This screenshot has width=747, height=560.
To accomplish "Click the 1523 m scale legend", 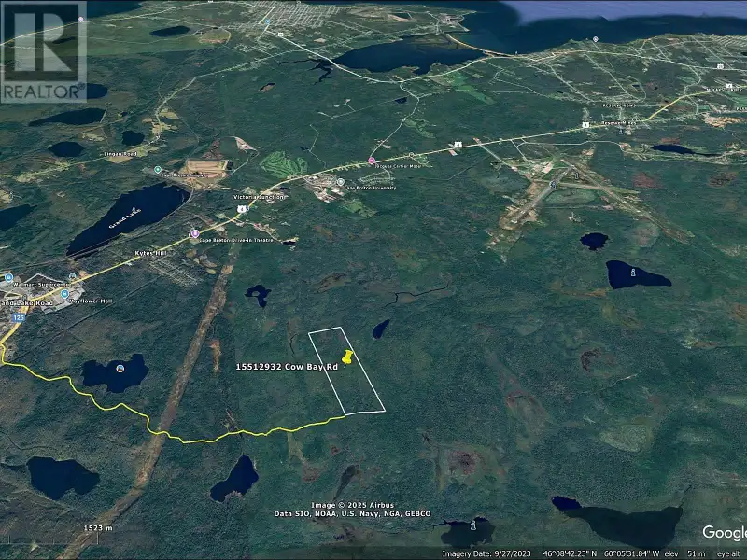I will (97, 528).
